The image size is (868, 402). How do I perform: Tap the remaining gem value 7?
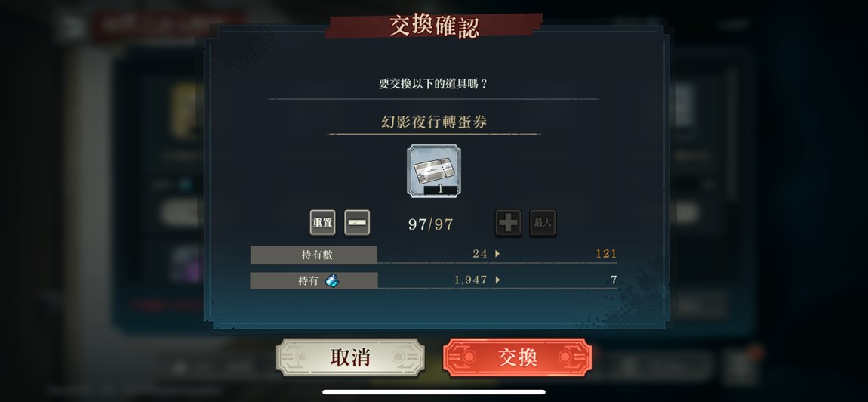[x=614, y=280]
